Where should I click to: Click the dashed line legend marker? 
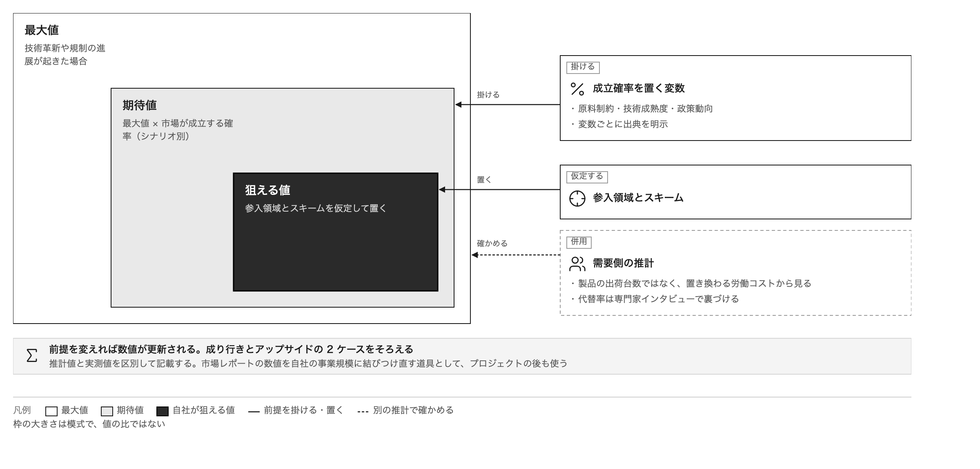363,412
